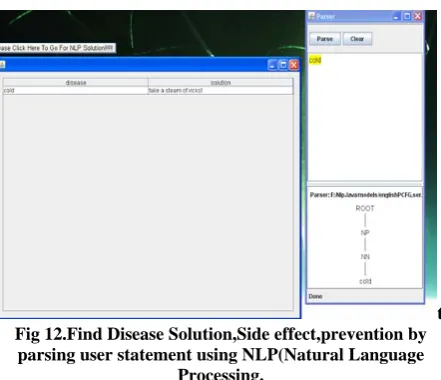Minimize the disease results window

click(x=272, y=65)
